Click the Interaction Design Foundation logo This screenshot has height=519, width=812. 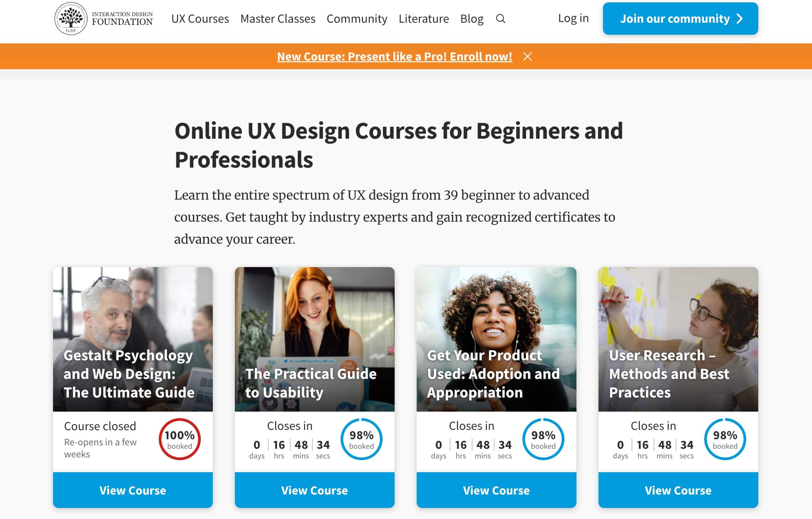[x=104, y=19]
